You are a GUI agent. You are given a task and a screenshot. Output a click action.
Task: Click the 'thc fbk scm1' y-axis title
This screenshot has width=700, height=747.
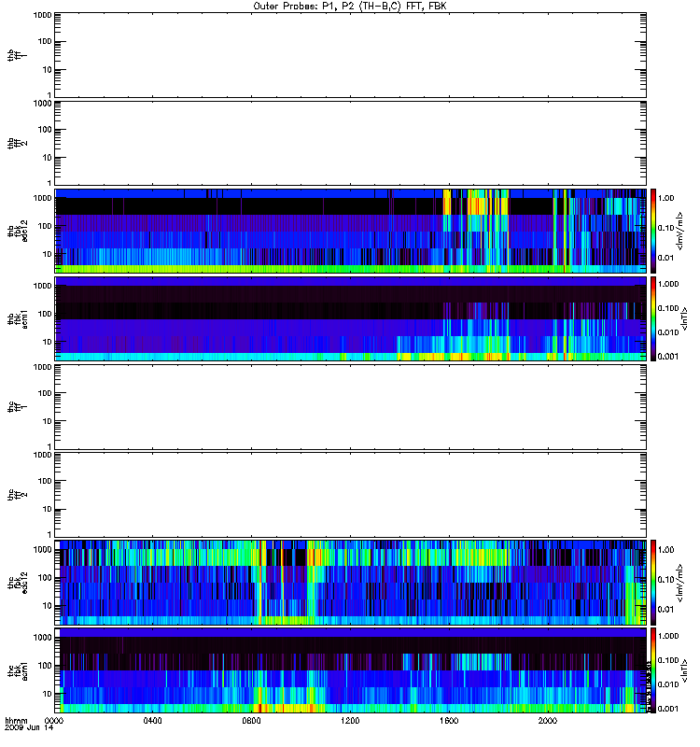click(18, 670)
